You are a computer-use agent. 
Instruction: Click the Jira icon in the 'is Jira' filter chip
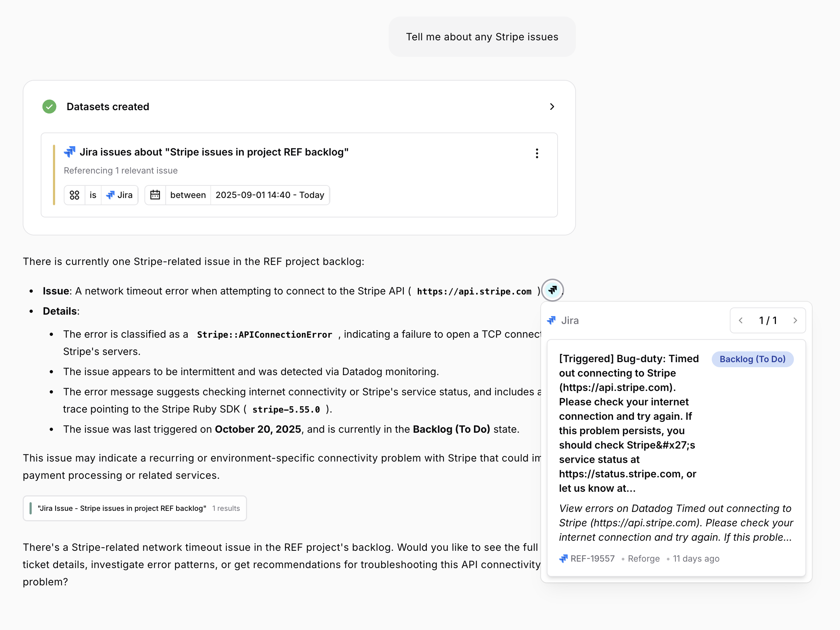pos(110,195)
